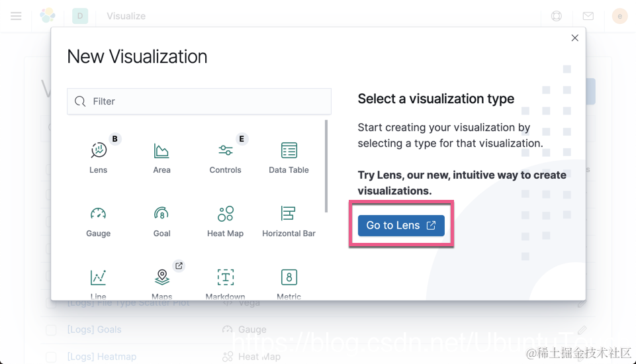Choose the Horizontal Bar visualization
Screen dimensions: 636x364
coord(289,222)
